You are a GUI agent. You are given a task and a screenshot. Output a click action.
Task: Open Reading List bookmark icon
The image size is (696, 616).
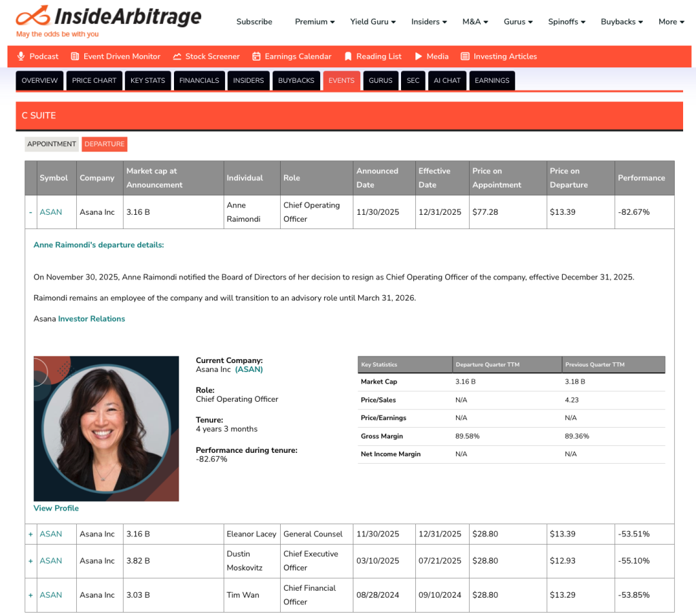tap(348, 56)
